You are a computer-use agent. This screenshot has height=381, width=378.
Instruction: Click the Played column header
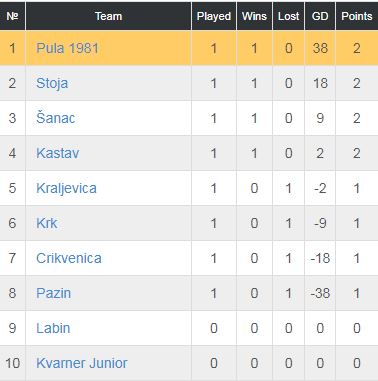214,16
